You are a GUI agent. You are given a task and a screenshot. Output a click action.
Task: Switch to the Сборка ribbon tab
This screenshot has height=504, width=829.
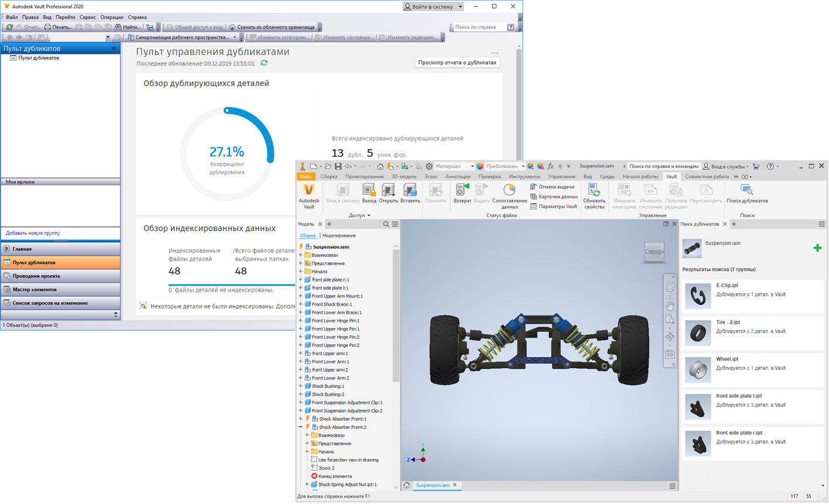pos(328,176)
